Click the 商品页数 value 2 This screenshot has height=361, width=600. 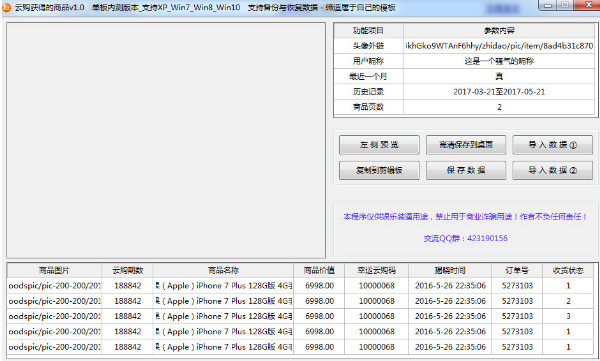pos(499,107)
